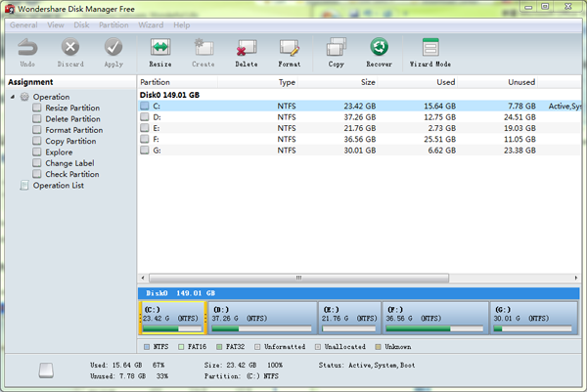Open the Wizard menu

(151, 25)
